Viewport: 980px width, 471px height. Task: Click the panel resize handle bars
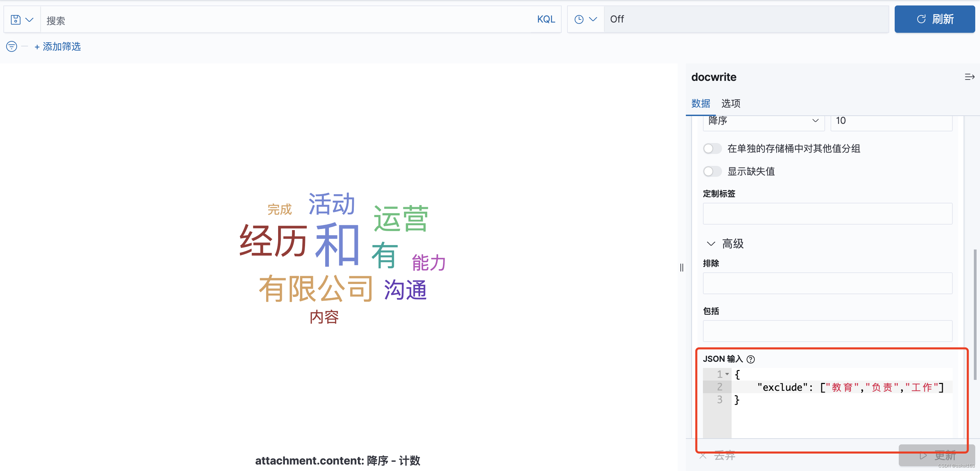pos(681,268)
